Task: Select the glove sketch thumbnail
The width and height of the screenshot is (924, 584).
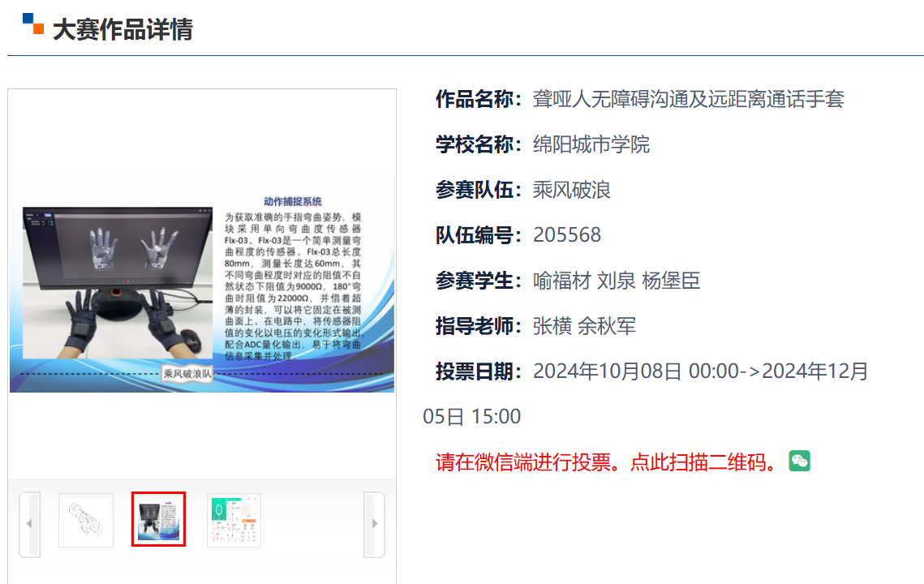Action: [86, 520]
